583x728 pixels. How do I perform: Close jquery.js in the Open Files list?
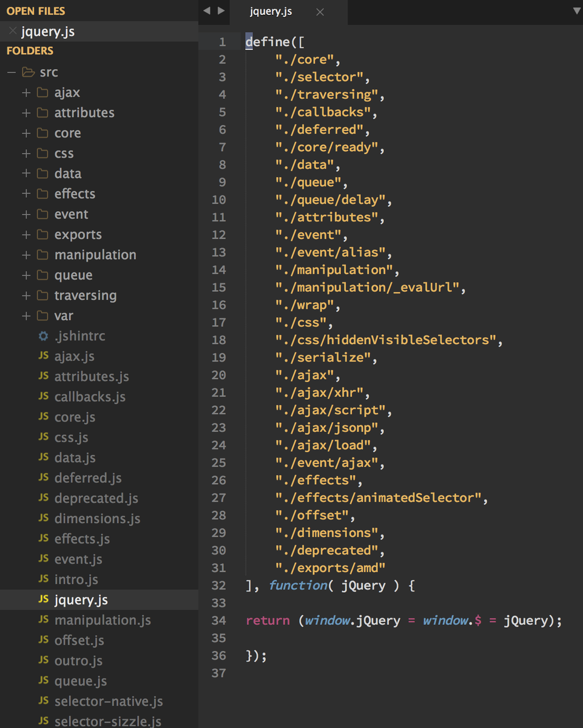tap(13, 31)
